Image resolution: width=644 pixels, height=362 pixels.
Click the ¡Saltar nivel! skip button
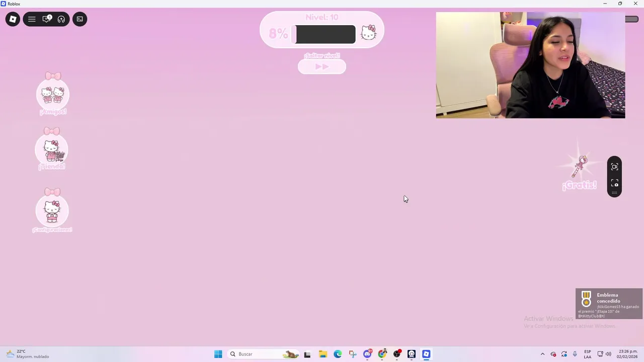322,66
